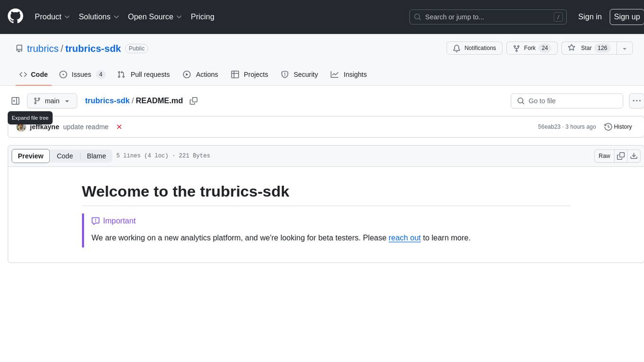644x362 pixels.
Task: Click the Sign up button
Action: [626, 17]
